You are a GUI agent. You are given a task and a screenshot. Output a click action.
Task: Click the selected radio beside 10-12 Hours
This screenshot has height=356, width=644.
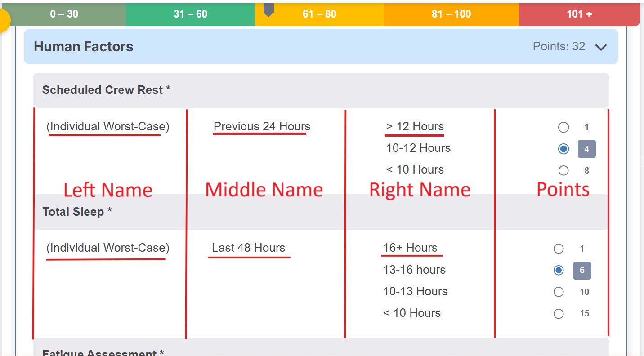(x=563, y=149)
